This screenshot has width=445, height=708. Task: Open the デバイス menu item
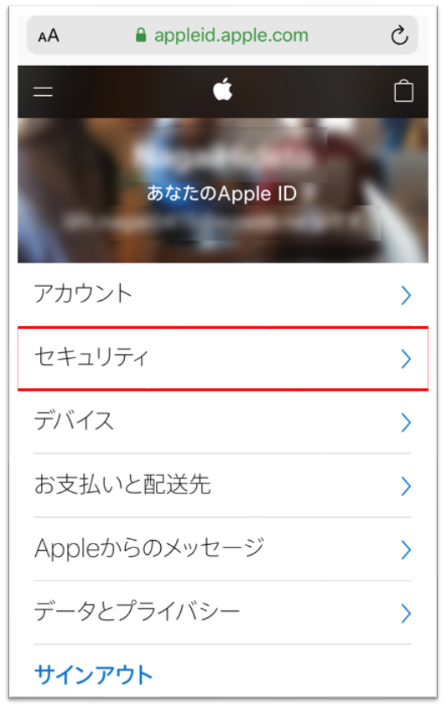(x=222, y=422)
